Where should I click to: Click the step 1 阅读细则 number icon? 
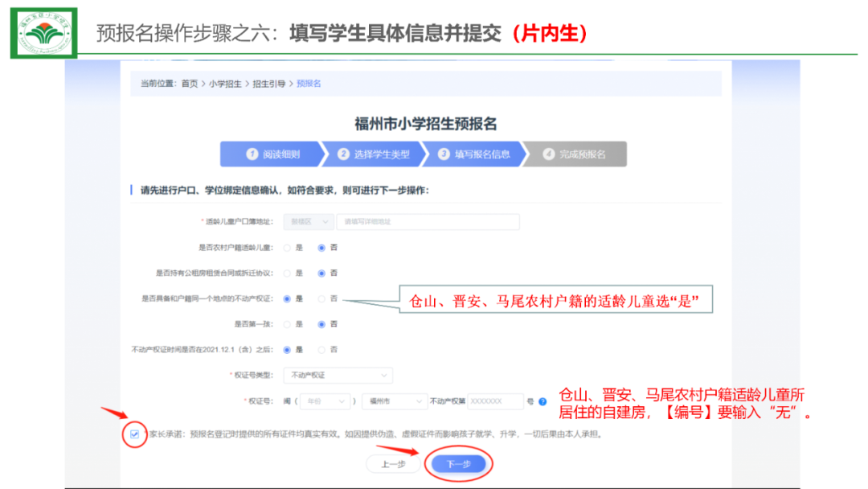pos(252,154)
